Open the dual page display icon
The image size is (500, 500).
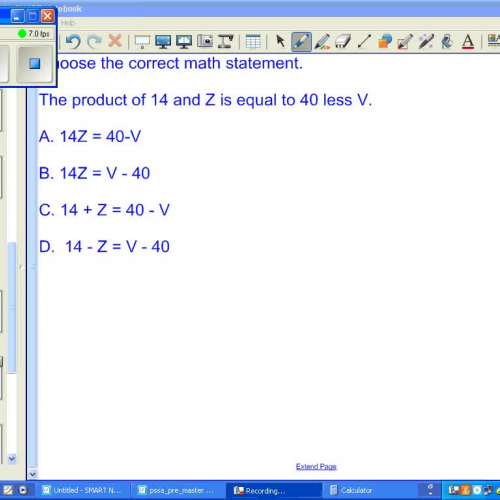184,42
